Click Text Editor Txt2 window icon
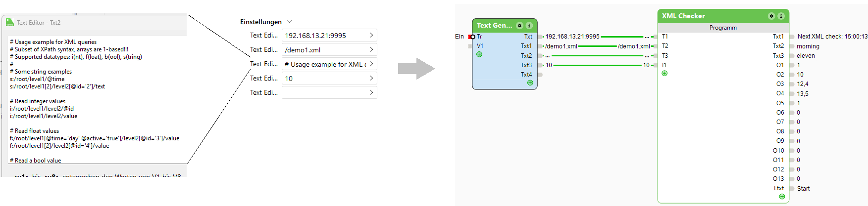This screenshot has height=206, width=868. point(9,23)
